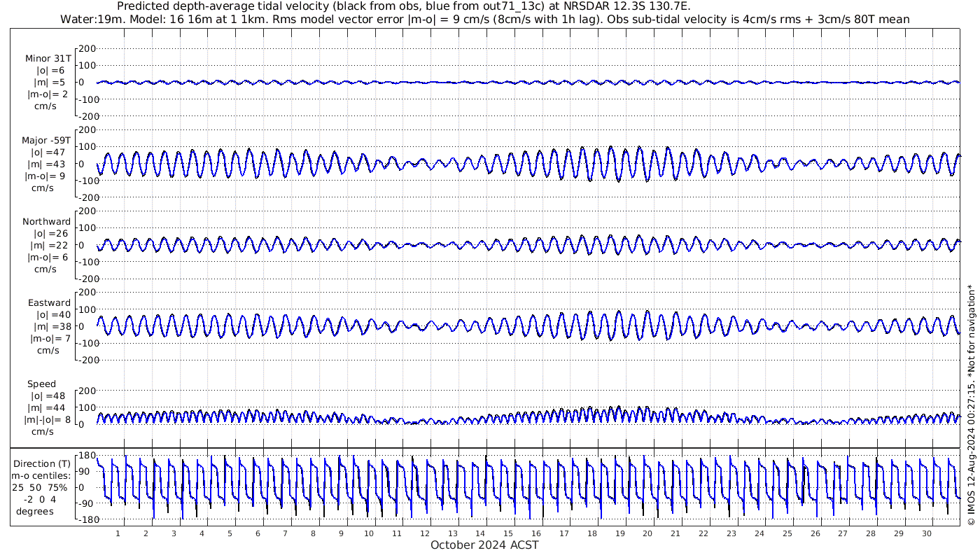This screenshot has width=980, height=560.
Task: Click the '200' y-axis label of Minor panel
Action: (87, 48)
